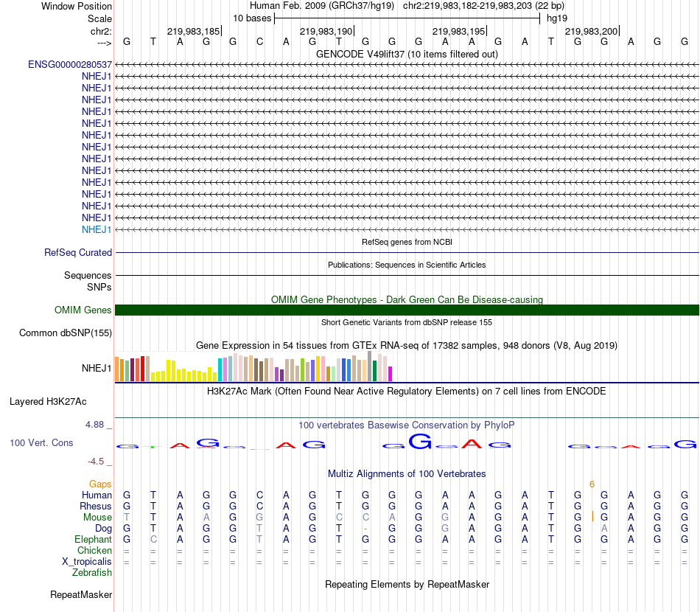Screen dimensions: 700x612
Task: Click 'Human Feb. 2009 (GRCh37/hg19)' assembly text
Action: point(322,6)
